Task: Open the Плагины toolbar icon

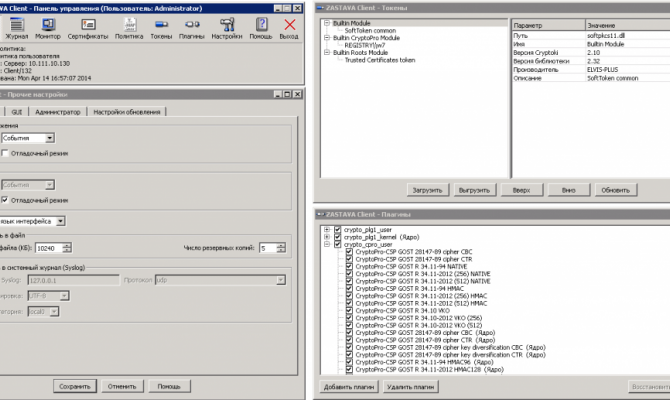Action: [191, 29]
